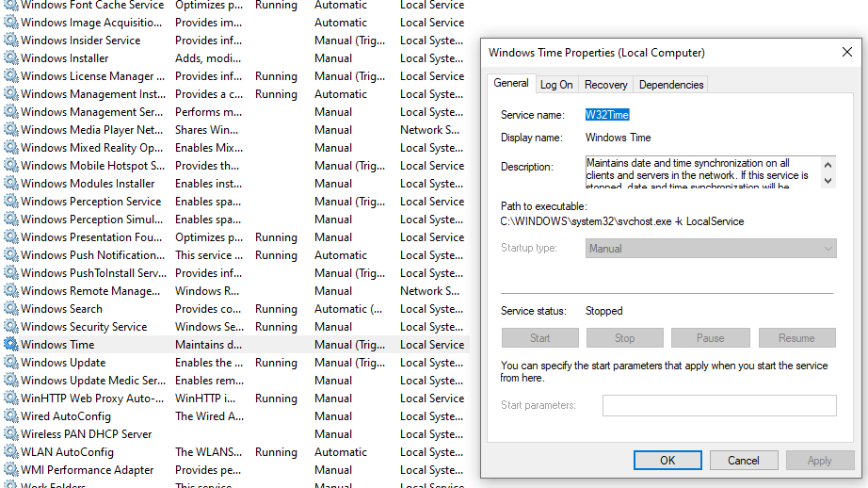Click the Apply button
868x488 pixels.
(819, 461)
